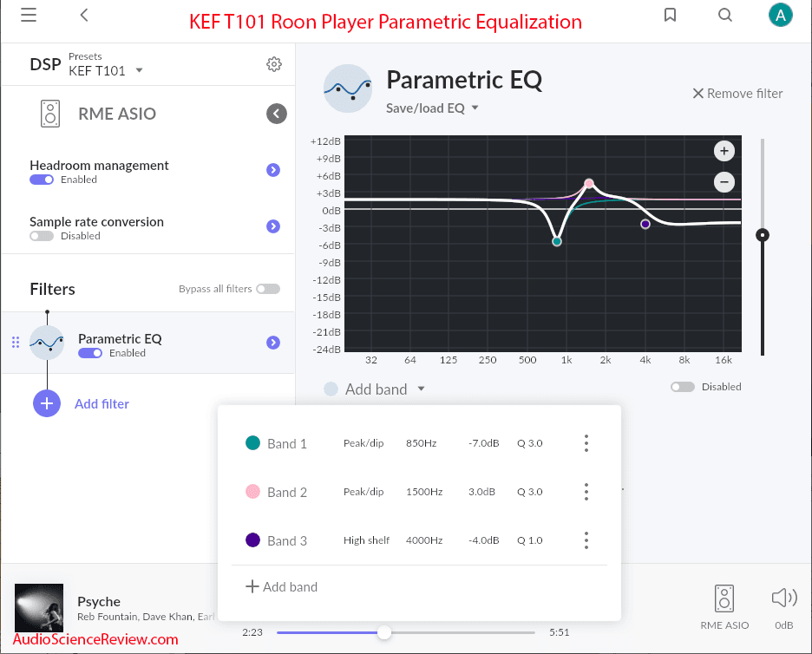Toggle the Disabled switch below EQ graph
This screenshot has width=812, height=654.
coord(683,387)
